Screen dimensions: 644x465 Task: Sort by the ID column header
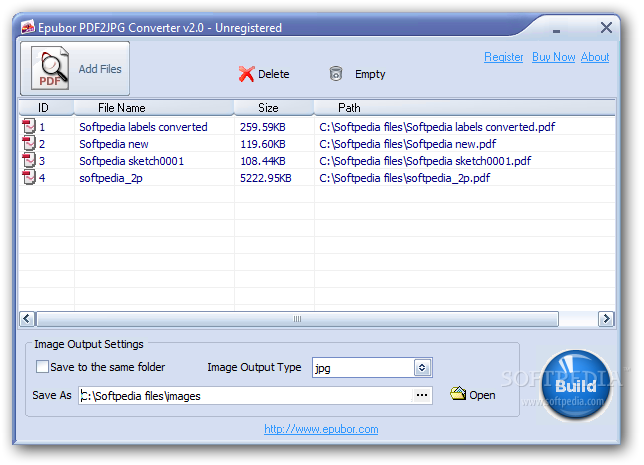(46, 108)
